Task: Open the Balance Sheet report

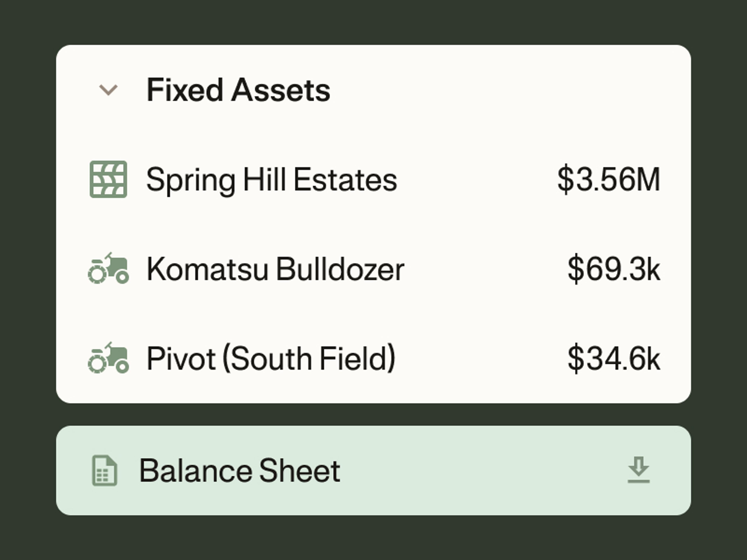Action: pyautogui.click(x=240, y=471)
